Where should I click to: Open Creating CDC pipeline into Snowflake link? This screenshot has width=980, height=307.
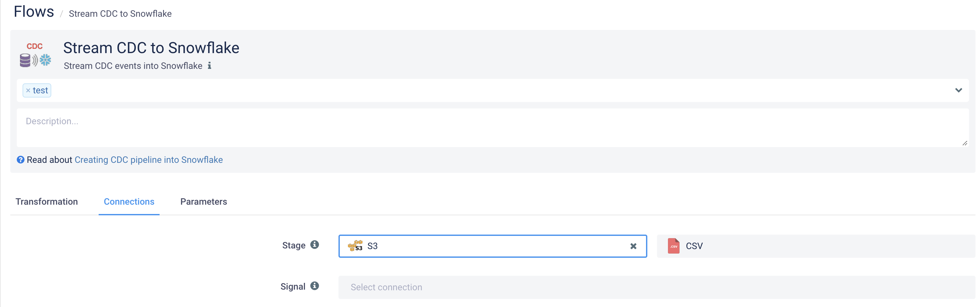pos(148,160)
